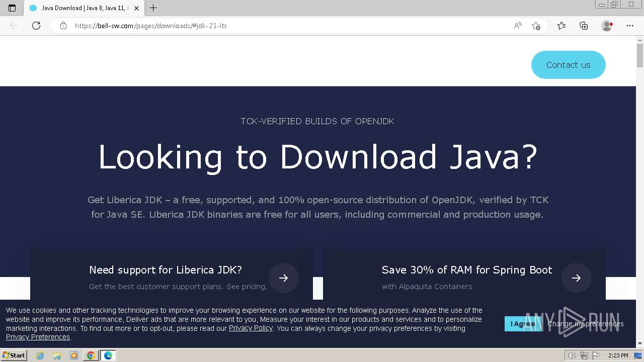This screenshot has height=362, width=644.
Task: Click Change my preferences
Action: pos(586,324)
